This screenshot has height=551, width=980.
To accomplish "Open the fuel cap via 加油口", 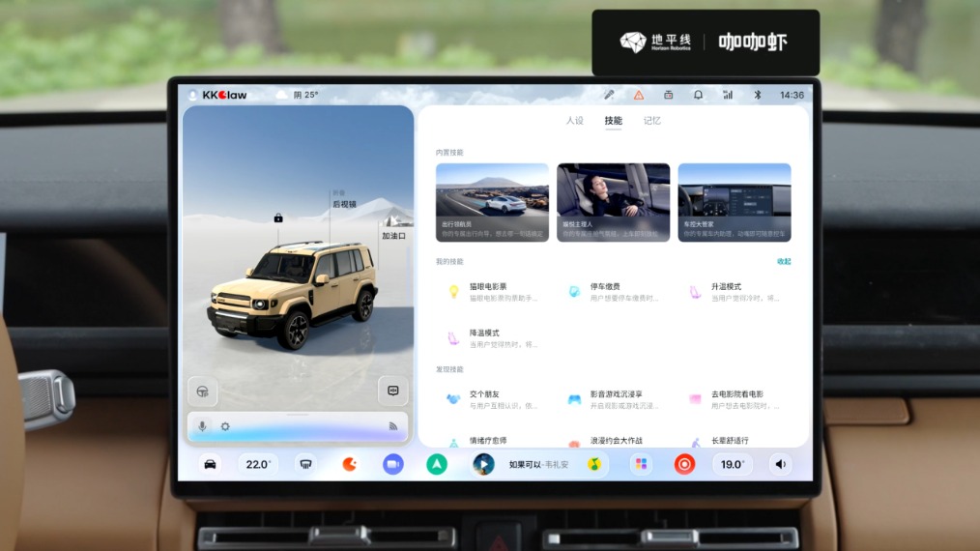I will (x=393, y=236).
